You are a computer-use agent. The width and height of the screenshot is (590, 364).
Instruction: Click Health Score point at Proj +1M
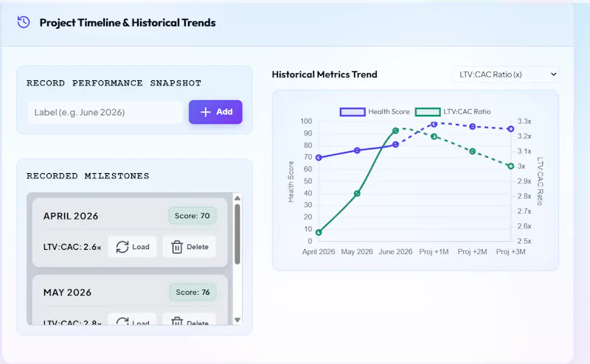pyautogui.click(x=434, y=124)
